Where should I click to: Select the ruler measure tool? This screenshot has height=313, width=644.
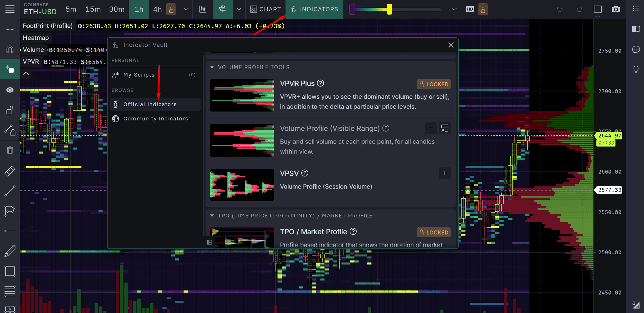(x=10, y=171)
